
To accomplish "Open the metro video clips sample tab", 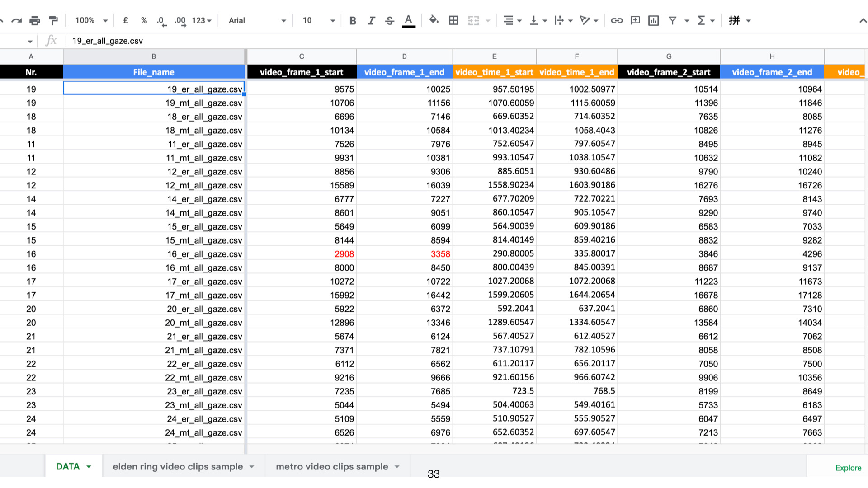I will (332, 466).
